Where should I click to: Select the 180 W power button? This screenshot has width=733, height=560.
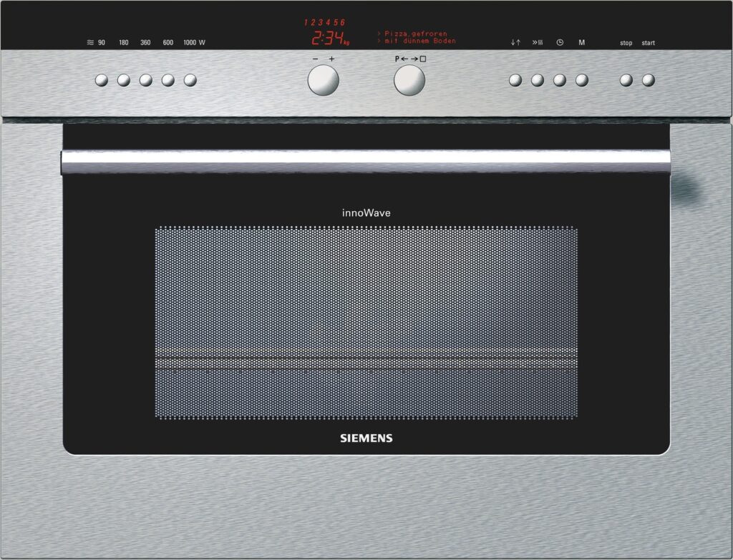(x=123, y=80)
